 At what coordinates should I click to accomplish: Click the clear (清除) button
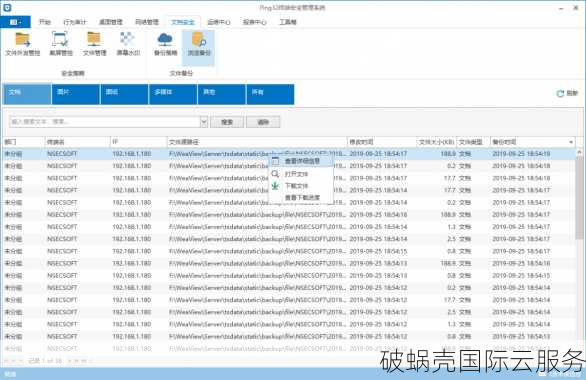[263, 122]
